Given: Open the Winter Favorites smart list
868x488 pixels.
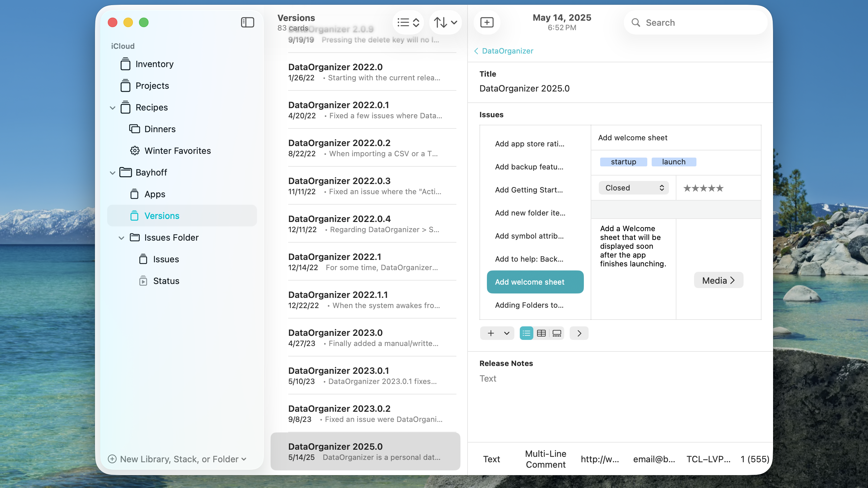Looking at the screenshot, I should 177,151.
